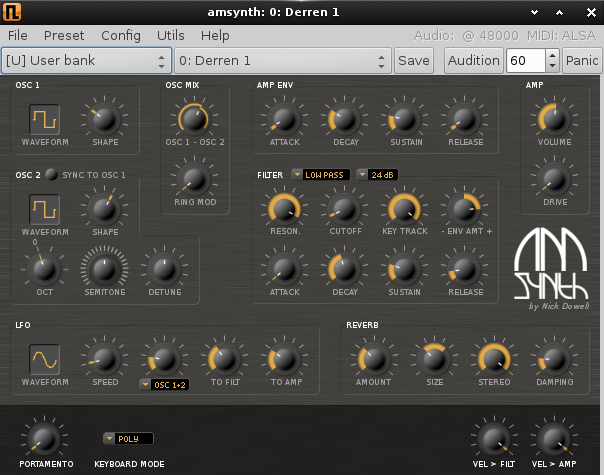Click the audition note field showing 60
This screenshot has width=604, height=475.
[x=526, y=60]
